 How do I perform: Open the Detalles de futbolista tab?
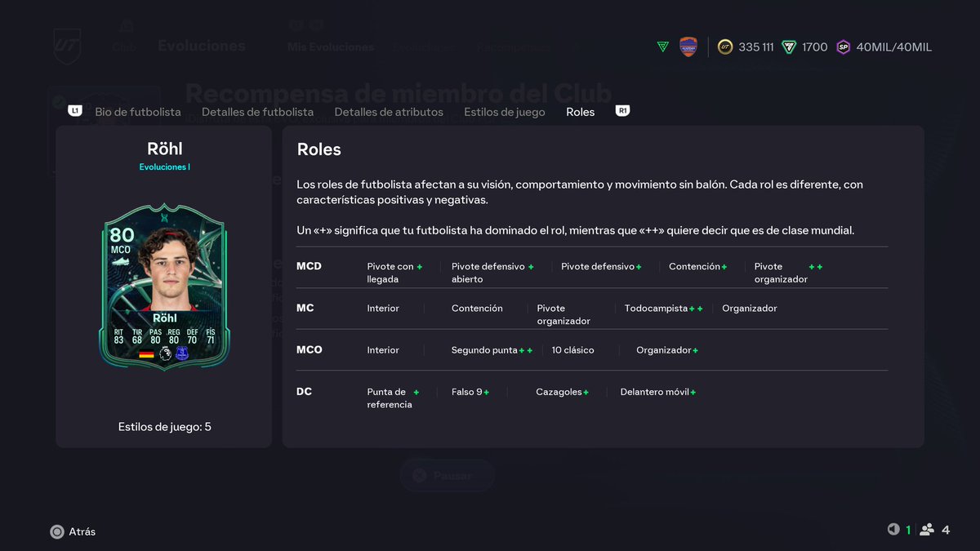coord(257,112)
